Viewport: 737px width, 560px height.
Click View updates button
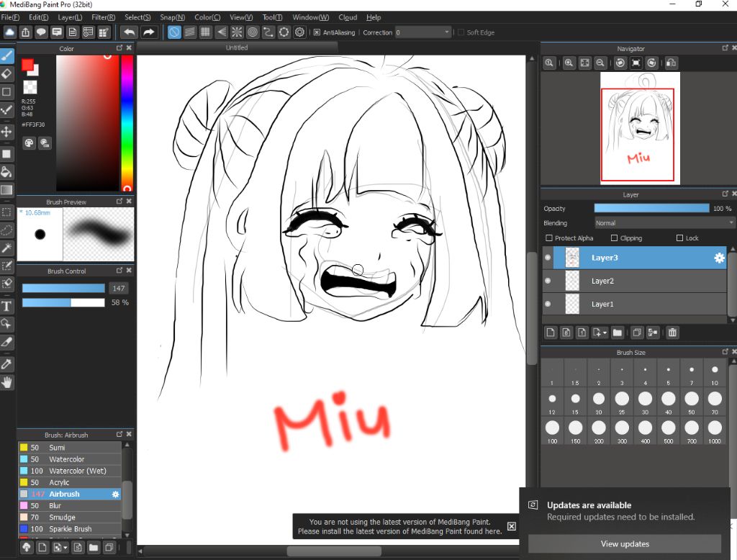coord(625,543)
